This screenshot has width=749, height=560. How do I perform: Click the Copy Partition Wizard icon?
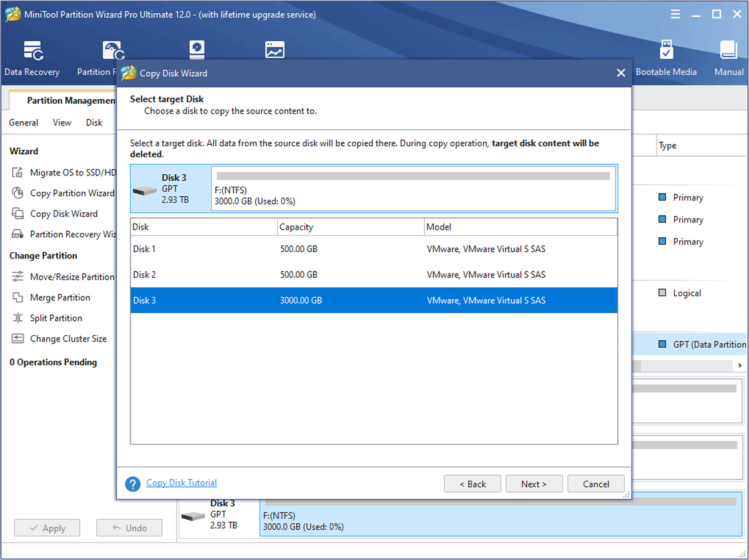pyautogui.click(x=18, y=193)
